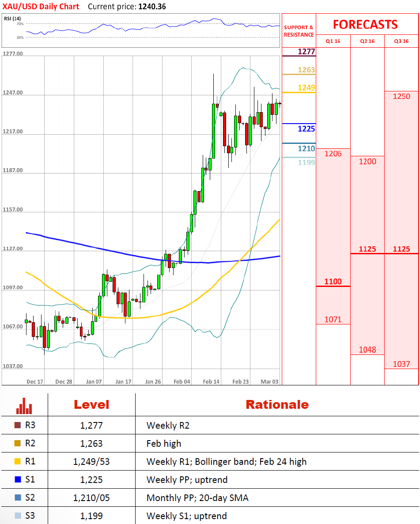Select the Q3 16 forecast column header
This screenshot has height=524, width=420.
point(401,41)
